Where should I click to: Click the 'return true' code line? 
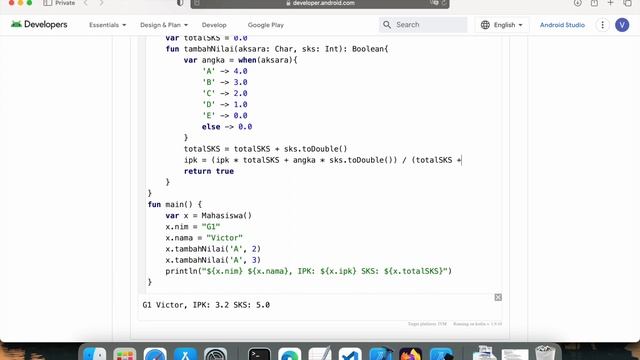coord(209,171)
